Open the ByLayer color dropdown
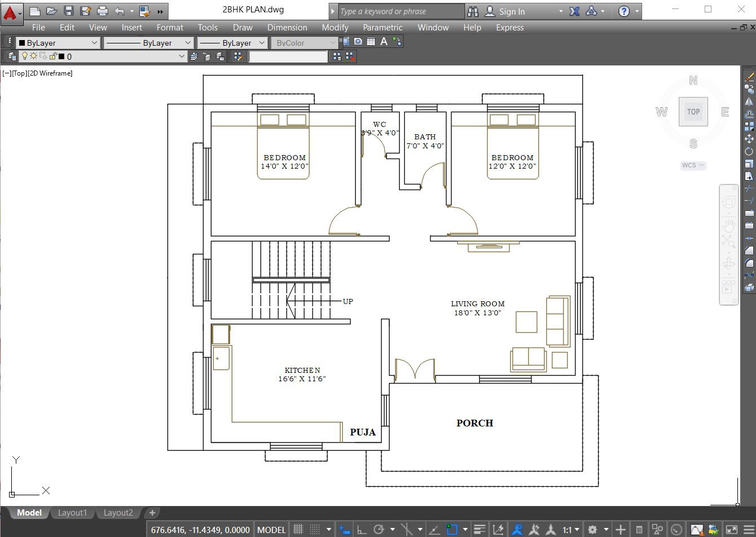Image resolution: width=756 pixels, height=537 pixels. click(94, 42)
